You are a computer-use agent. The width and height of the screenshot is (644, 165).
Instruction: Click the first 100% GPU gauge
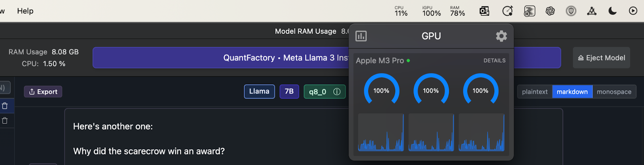[x=381, y=90]
